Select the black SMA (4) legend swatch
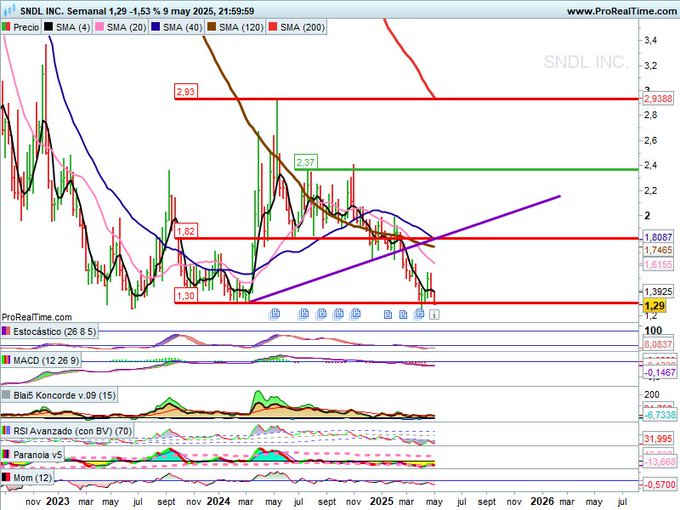This screenshot has height=510, width=680. [49, 27]
